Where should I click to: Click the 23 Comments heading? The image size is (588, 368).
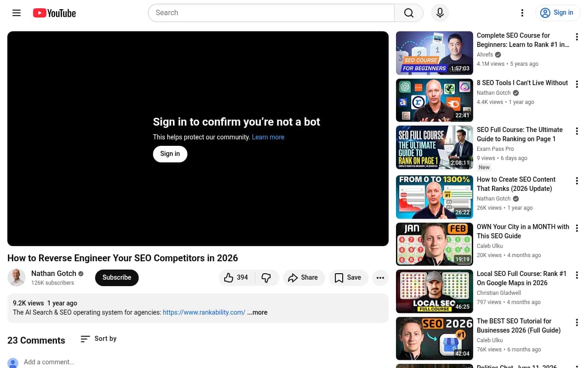(x=36, y=340)
